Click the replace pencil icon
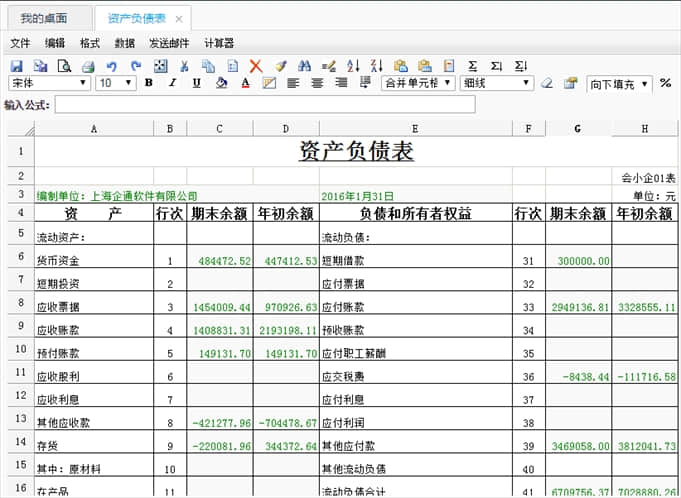 click(329, 66)
